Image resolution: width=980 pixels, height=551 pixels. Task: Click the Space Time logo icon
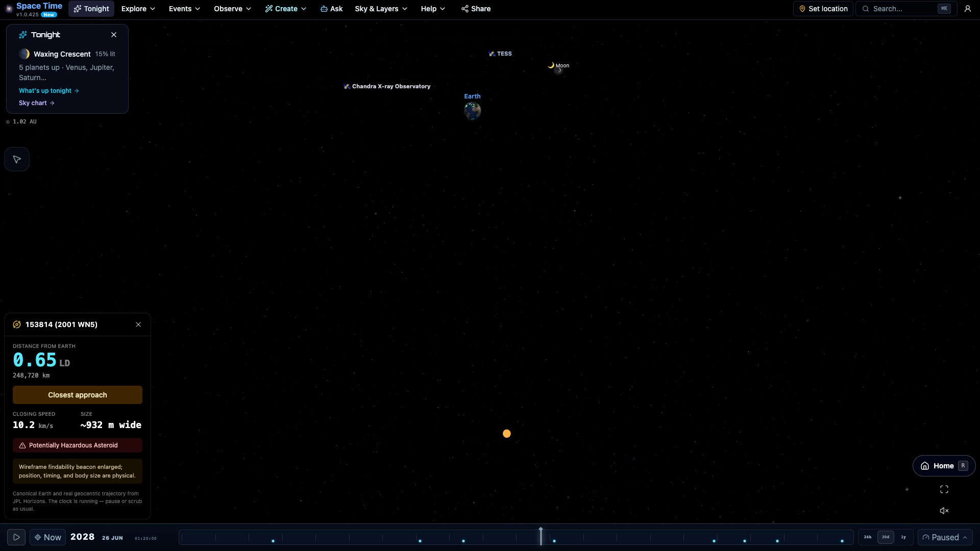(9, 9)
